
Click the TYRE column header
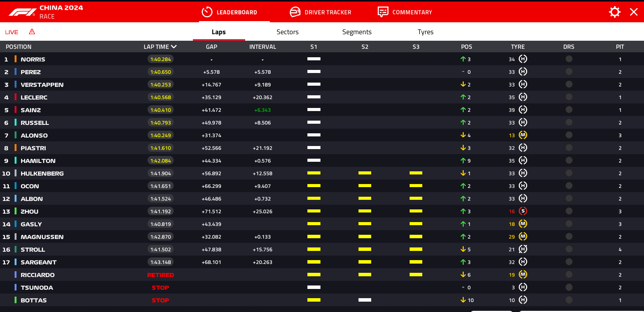[x=518, y=46]
